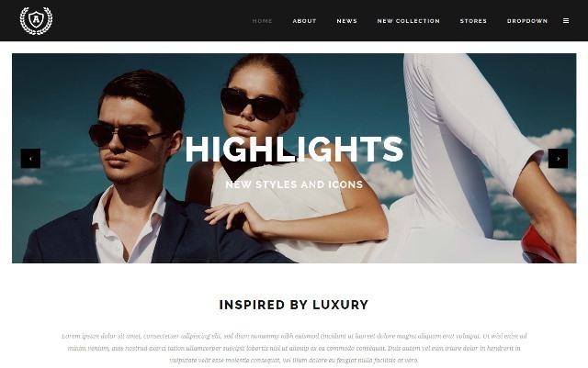Open the hamburger menu icon
The width and height of the screenshot is (588, 368).
566,21
